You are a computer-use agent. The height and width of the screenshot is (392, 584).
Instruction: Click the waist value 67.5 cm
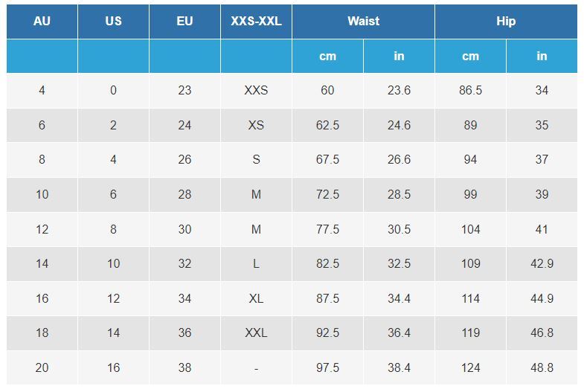[x=327, y=159]
